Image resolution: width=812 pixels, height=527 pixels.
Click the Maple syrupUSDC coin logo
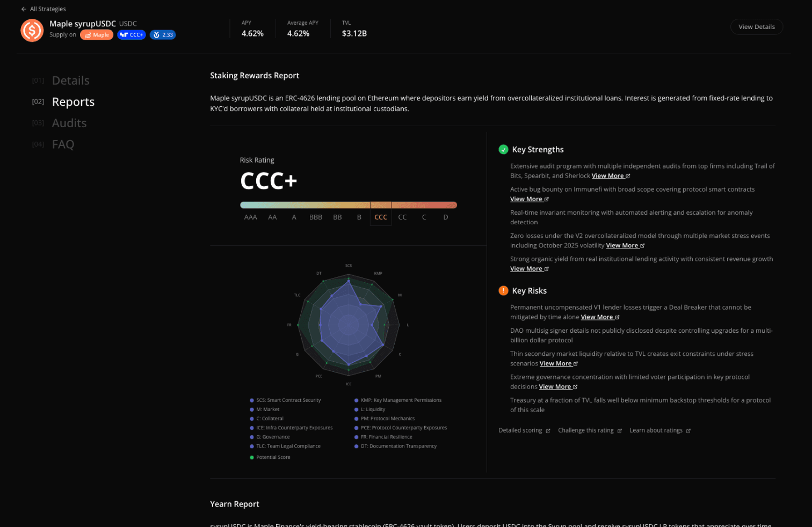coord(32,30)
